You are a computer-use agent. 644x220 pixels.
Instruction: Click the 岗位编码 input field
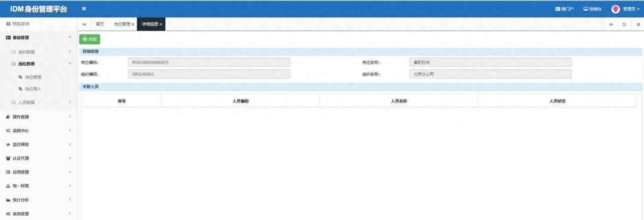click(x=208, y=62)
